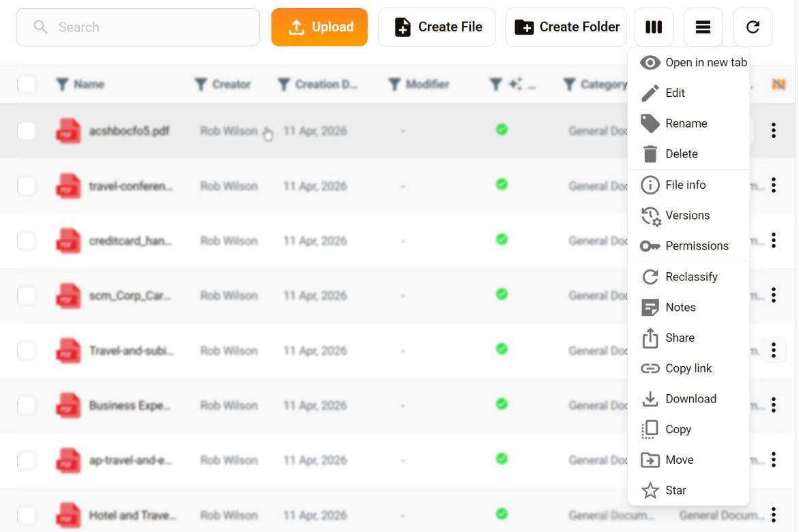Viewport: 799px width, 532px height.
Task: Tick checkbox for travel-conferen... row
Action: pyautogui.click(x=27, y=186)
